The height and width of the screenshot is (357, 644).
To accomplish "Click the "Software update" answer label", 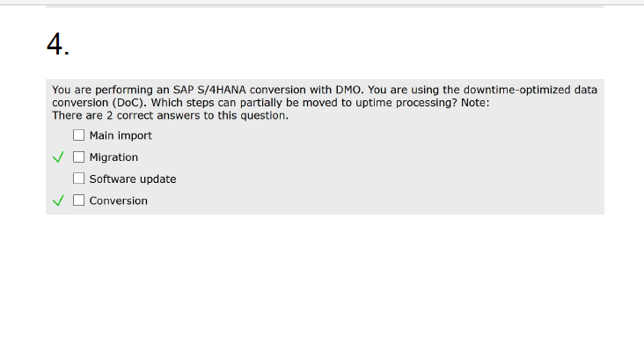I will coord(133,178).
